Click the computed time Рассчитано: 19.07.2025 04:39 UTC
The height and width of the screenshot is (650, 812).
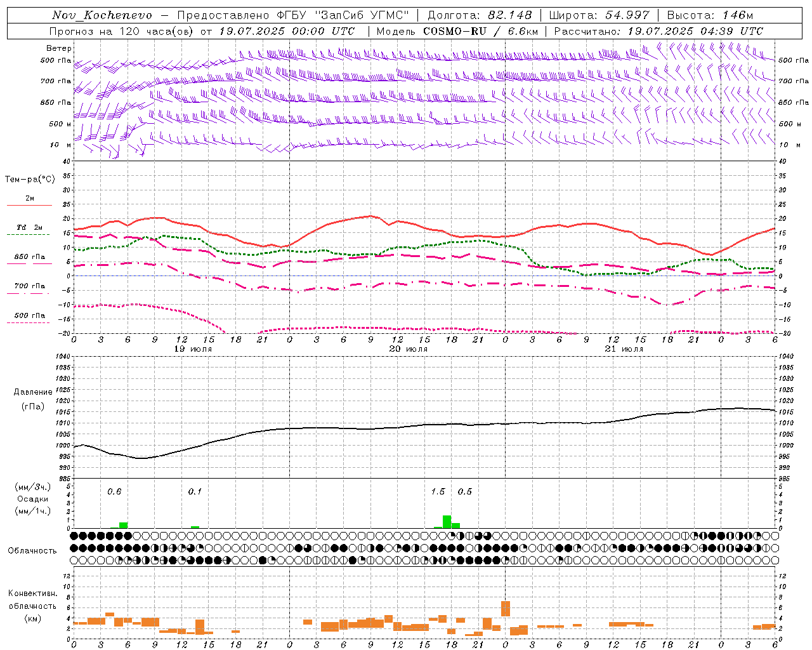pos(658,31)
